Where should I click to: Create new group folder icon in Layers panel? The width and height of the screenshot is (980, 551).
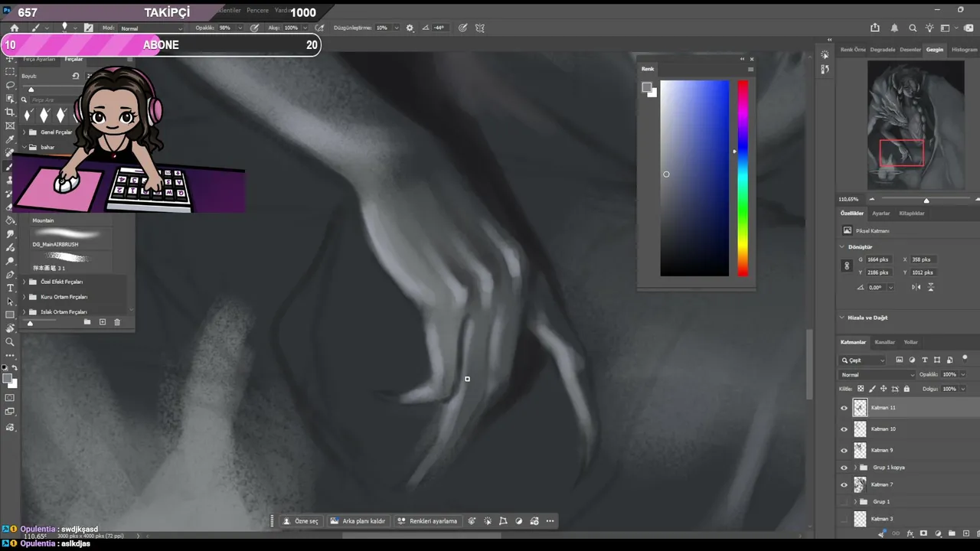952,533
